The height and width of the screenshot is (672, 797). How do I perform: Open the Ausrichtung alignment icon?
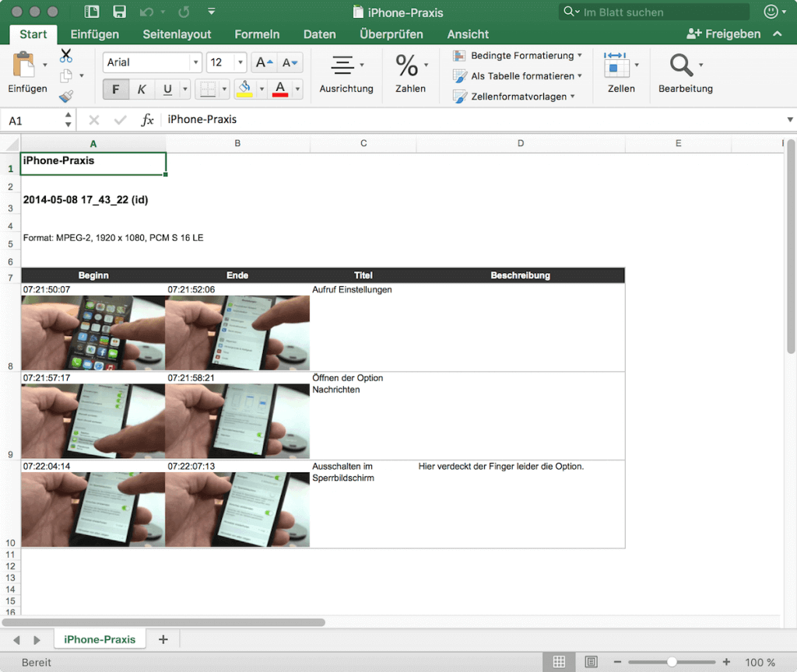point(342,65)
